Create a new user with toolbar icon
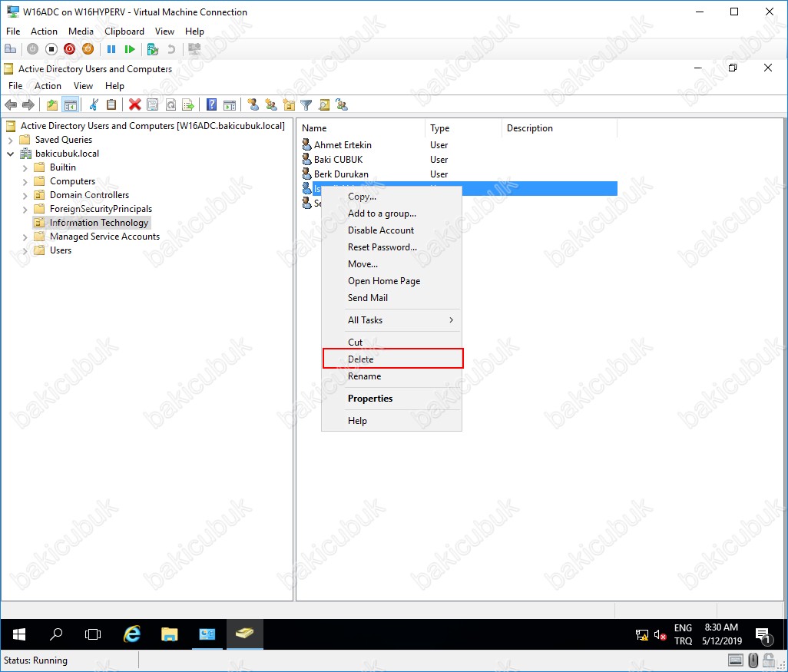The image size is (788, 672). pyautogui.click(x=253, y=104)
